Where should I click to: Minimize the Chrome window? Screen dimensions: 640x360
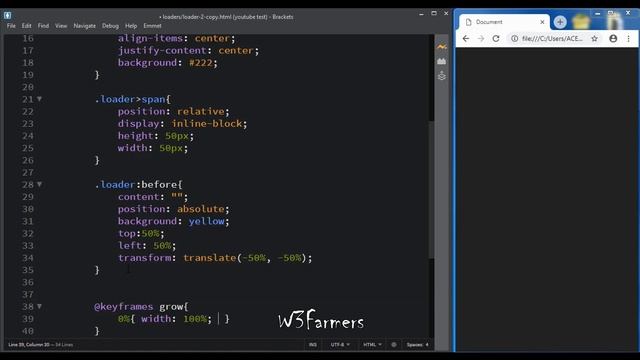click(598, 13)
